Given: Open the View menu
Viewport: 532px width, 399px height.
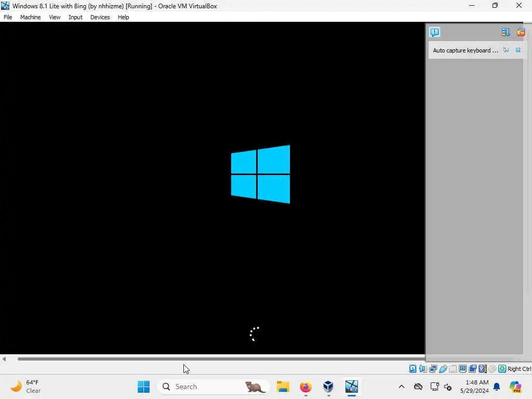Looking at the screenshot, I should (55, 17).
